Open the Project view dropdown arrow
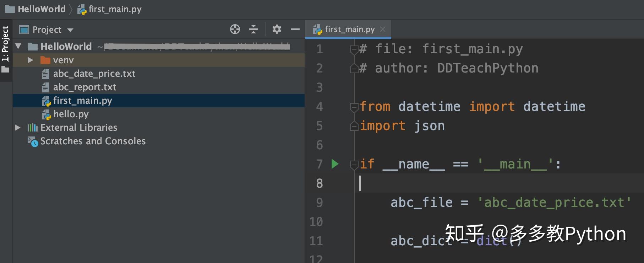The height and width of the screenshot is (263, 644). [x=70, y=30]
